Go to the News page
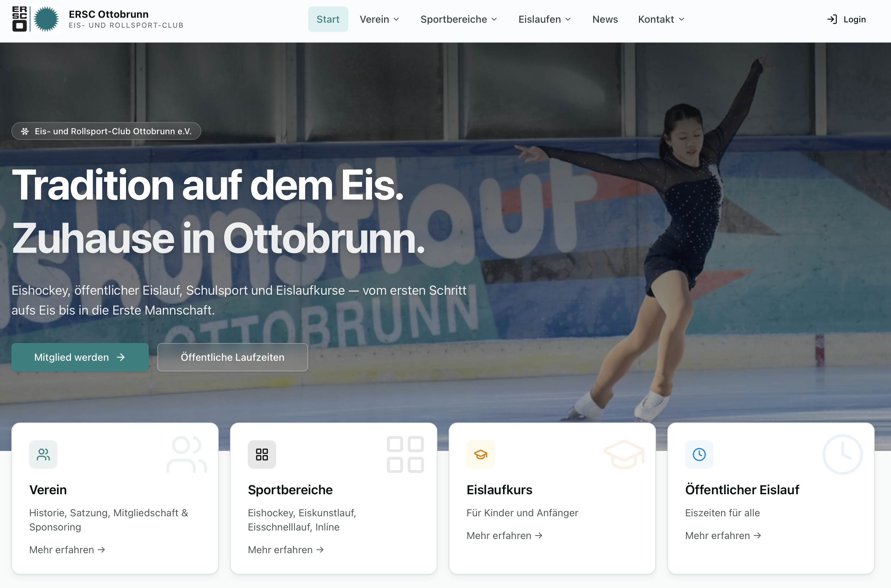 click(x=605, y=19)
